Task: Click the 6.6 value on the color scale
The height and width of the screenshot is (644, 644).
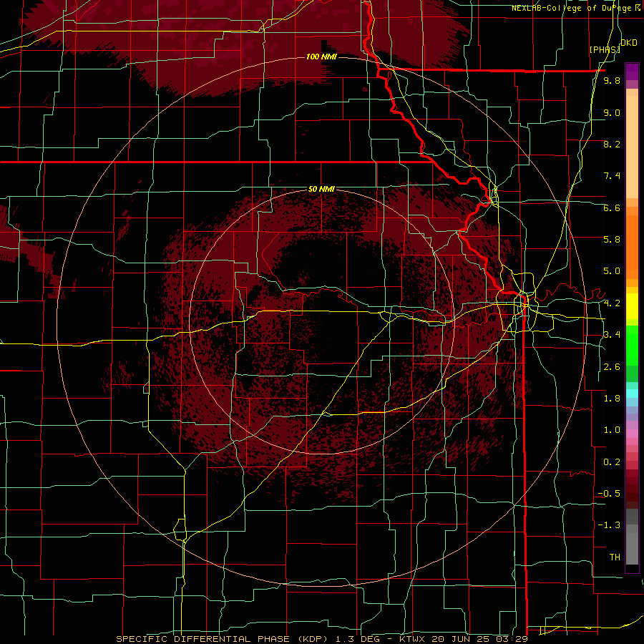Action: click(612, 208)
